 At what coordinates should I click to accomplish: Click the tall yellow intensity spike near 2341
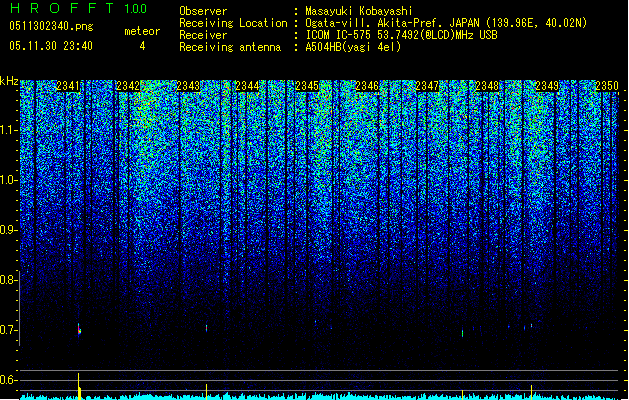tap(79, 386)
